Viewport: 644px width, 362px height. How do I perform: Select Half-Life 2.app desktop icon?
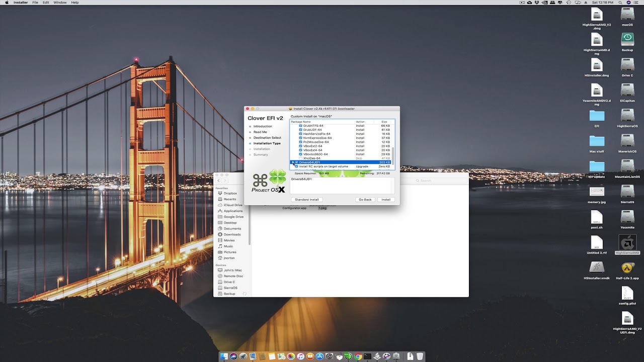point(627,267)
